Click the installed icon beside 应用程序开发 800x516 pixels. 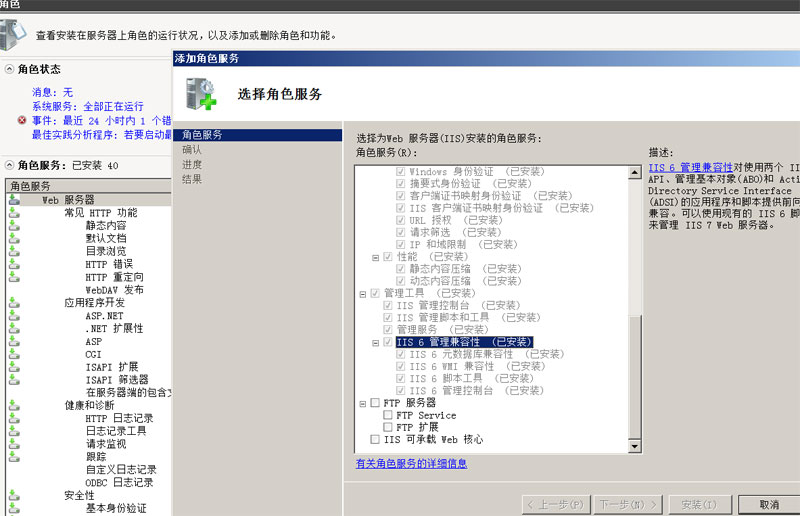point(14,302)
